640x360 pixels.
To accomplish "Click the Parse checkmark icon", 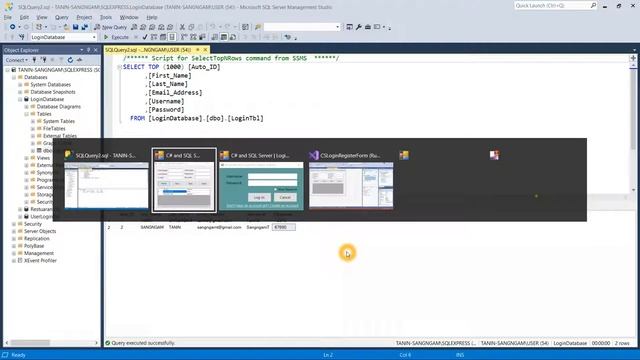I will (x=144, y=37).
